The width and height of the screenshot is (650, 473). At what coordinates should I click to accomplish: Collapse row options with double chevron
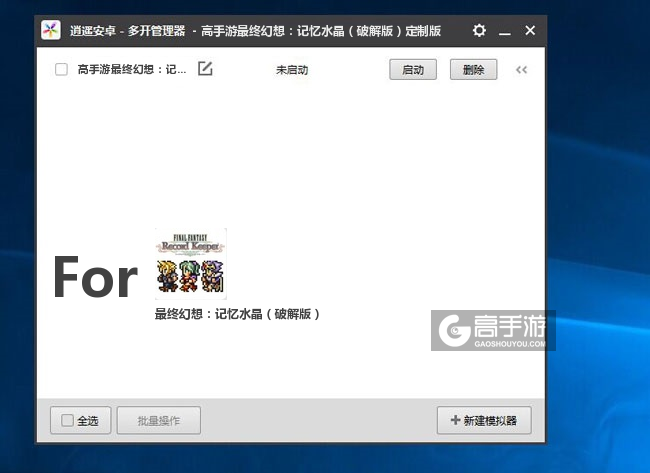pos(521,70)
